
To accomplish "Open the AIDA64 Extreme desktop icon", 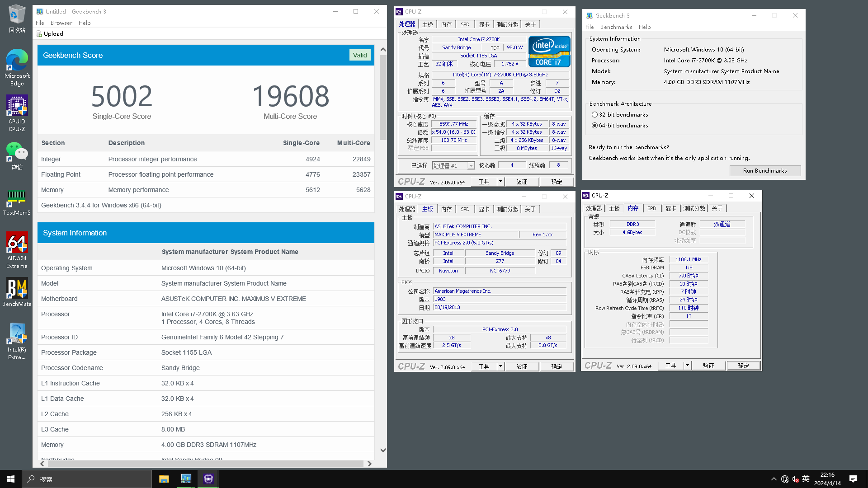I will (x=17, y=250).
